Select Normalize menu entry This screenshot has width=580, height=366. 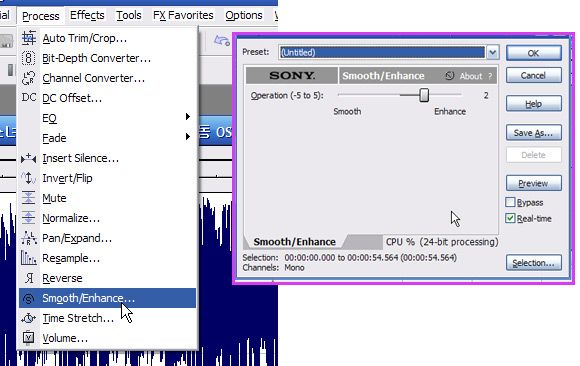pos(107,218)
